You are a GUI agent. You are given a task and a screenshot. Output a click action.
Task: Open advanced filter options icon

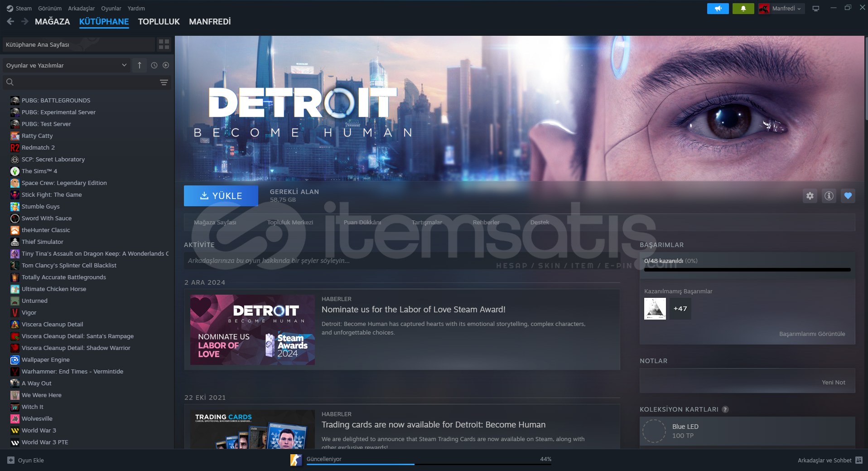(164, 82)
